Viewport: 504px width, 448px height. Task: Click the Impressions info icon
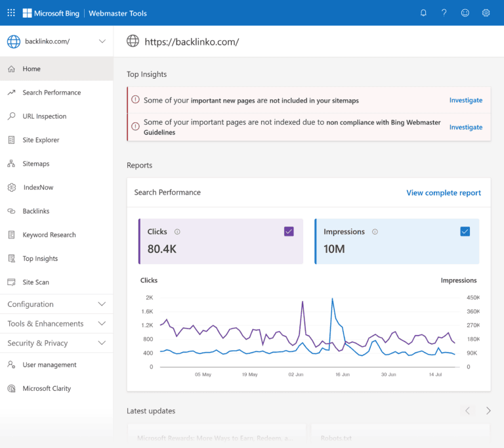[x=375, y=232]
